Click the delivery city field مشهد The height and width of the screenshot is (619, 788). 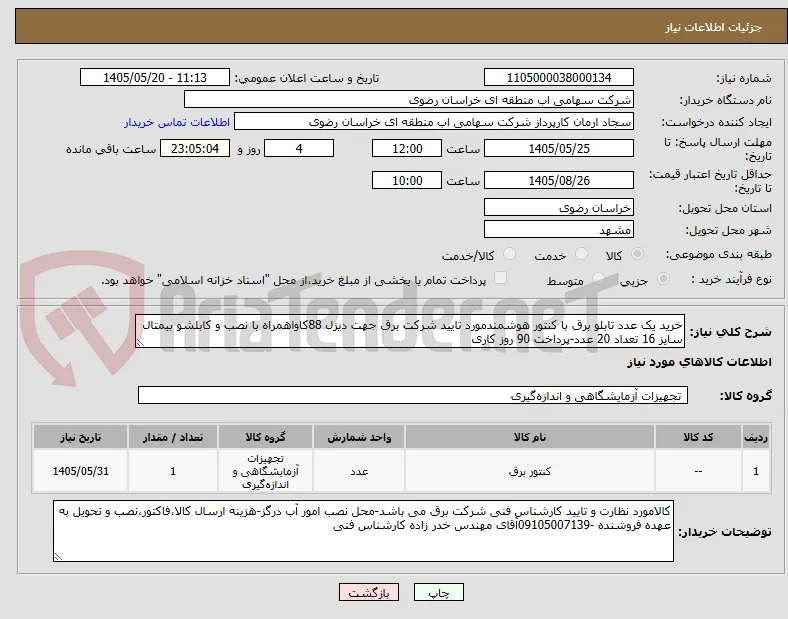tap(558, 230)
